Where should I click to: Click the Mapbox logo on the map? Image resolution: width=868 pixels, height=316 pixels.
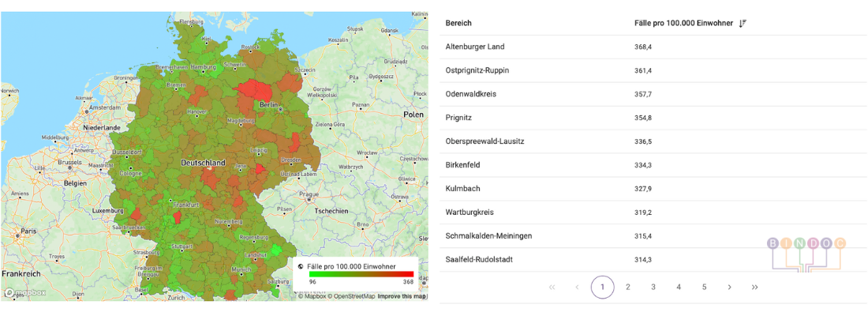pos(25,292)
